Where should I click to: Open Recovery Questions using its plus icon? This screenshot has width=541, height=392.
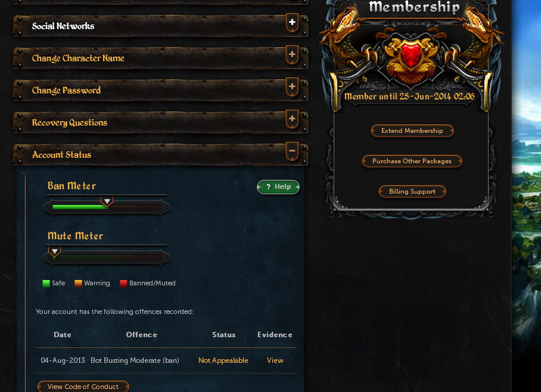(x=292, y=119)
